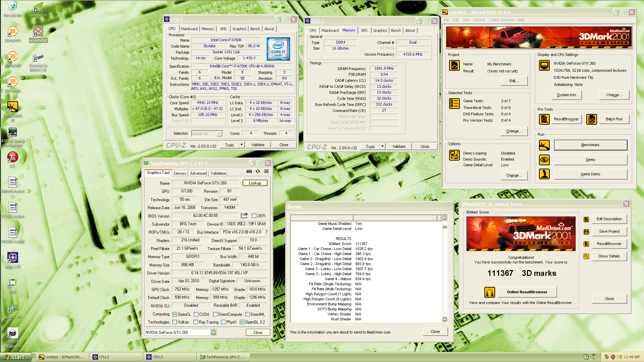Viewport: 644px width, 362px height.
Task: Click the Edit button under Project
Action: [514, 81]
